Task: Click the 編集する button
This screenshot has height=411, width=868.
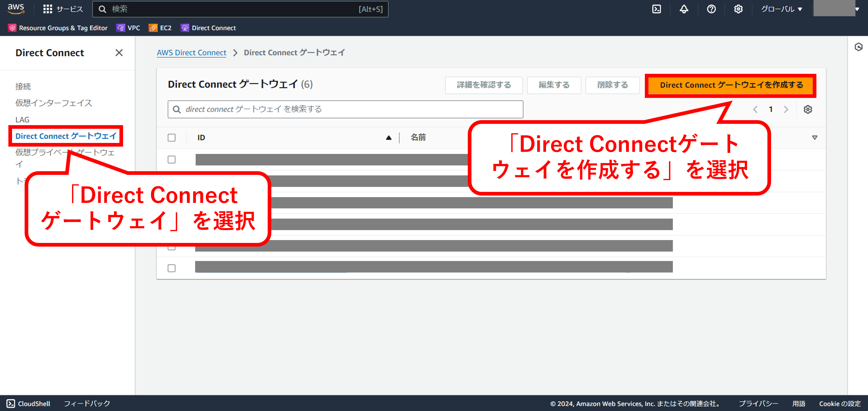Action: pyautogui.click(x=554, y=85)
